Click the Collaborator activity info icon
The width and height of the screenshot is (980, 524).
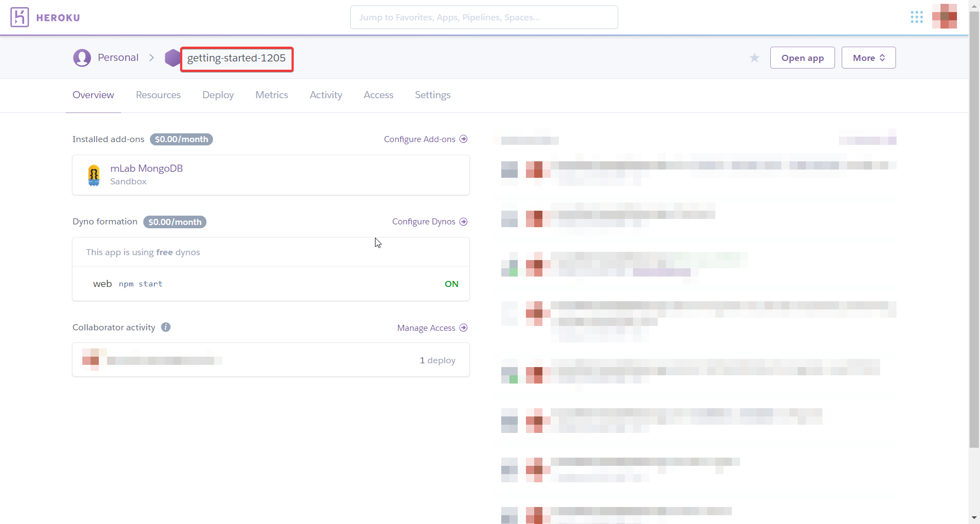pyautogui.click(x=166, y=327)
